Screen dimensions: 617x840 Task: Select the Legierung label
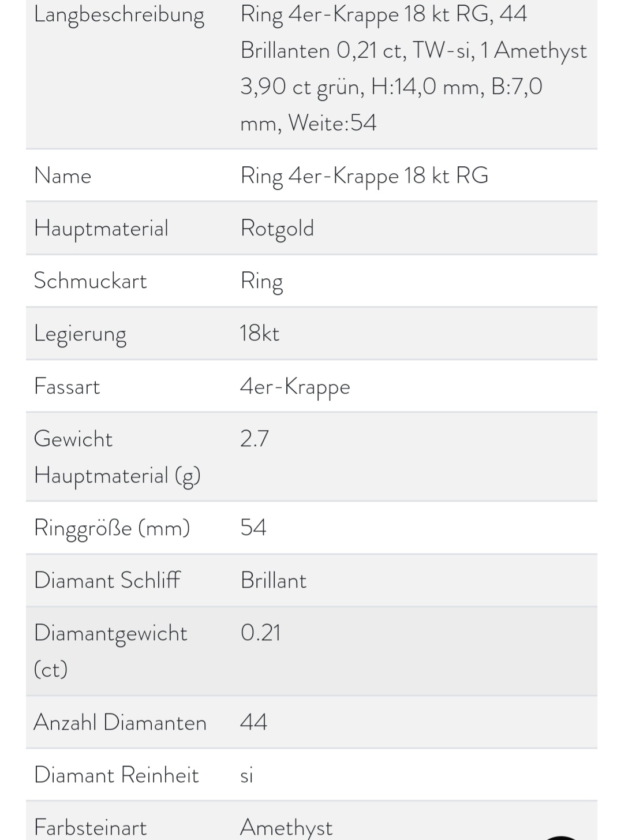tap(80, 334)
